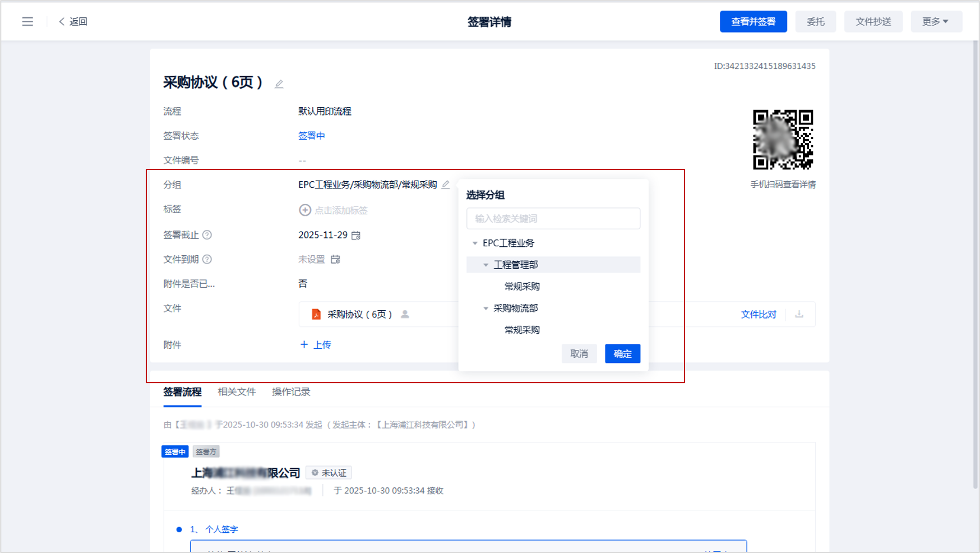Screen dimensions: 980x553
Task: Collapse the EPC工程业务 tree node
Action: 475,243
